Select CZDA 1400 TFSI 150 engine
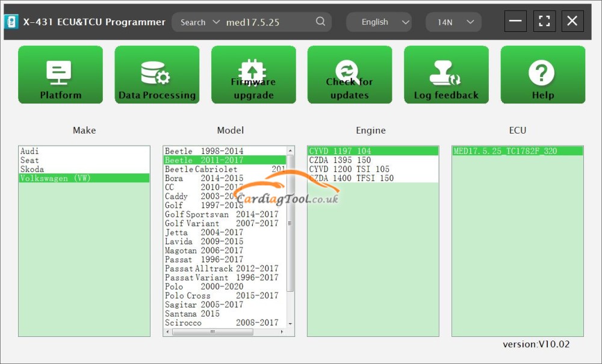602x364 pixels. (x=373, y=178)
